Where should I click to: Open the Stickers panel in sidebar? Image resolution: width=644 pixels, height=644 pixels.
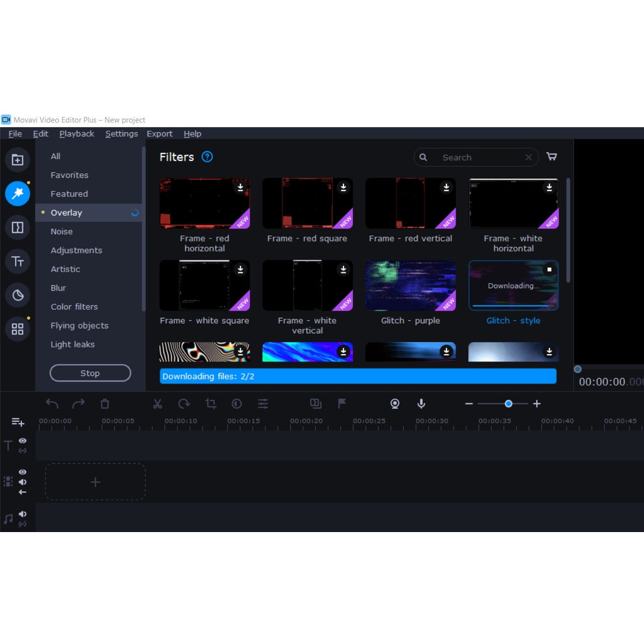click(x=18, y=296)
